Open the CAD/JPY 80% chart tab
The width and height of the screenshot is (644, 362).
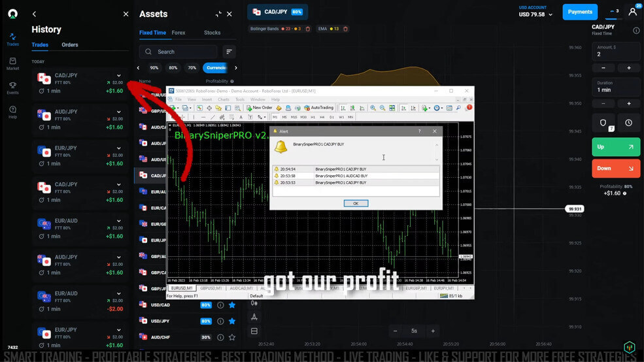pos(278,12)
